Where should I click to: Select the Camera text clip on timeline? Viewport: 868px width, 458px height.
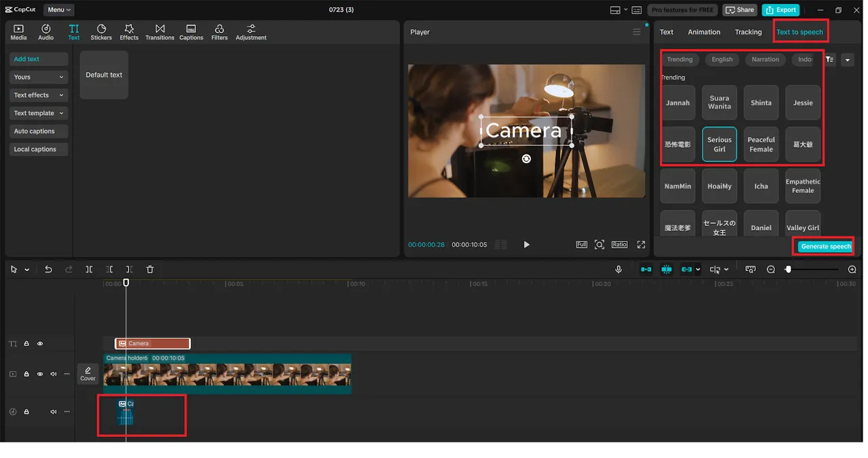pyautogui.click(x=153, y=343)
